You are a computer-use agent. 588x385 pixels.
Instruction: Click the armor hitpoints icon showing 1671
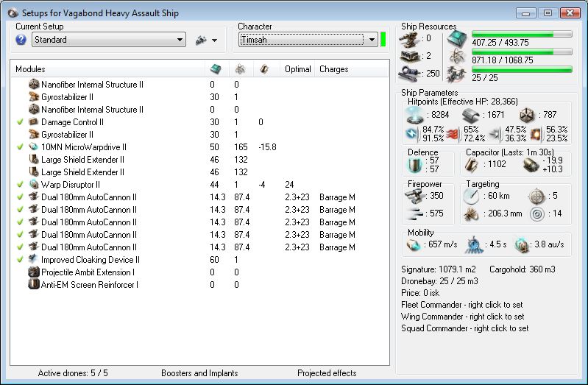coord(470,115)
